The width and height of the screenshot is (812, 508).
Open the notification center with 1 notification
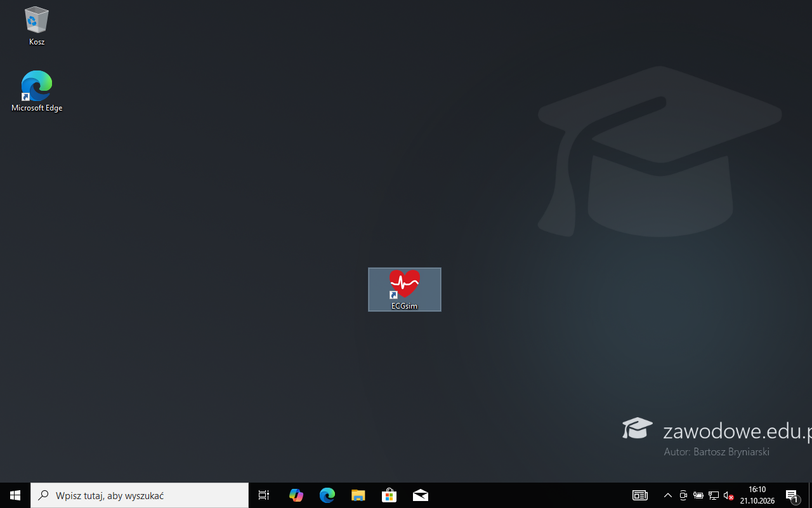click(792, 495)
